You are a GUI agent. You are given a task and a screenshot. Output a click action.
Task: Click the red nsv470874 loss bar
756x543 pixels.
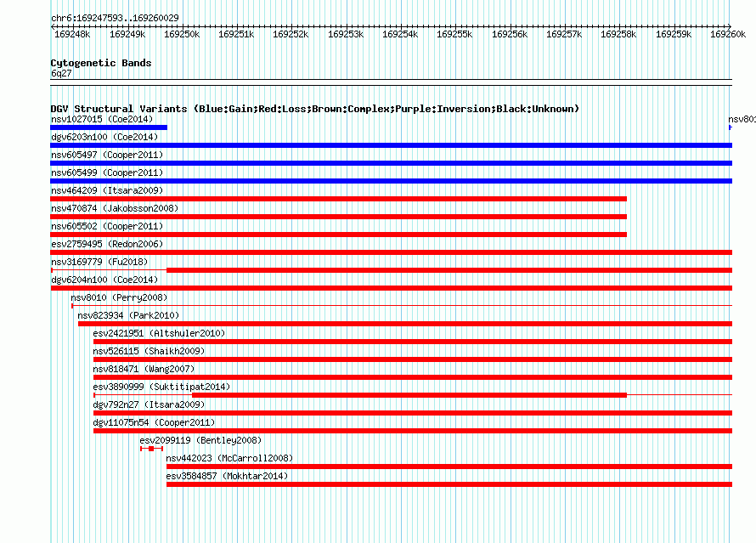pos(338,217)
